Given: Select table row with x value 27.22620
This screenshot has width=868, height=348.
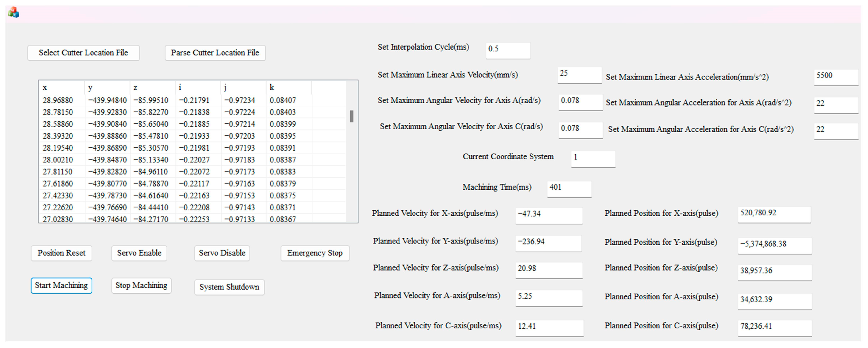Looking at the screenshot, I should (192, 207).
